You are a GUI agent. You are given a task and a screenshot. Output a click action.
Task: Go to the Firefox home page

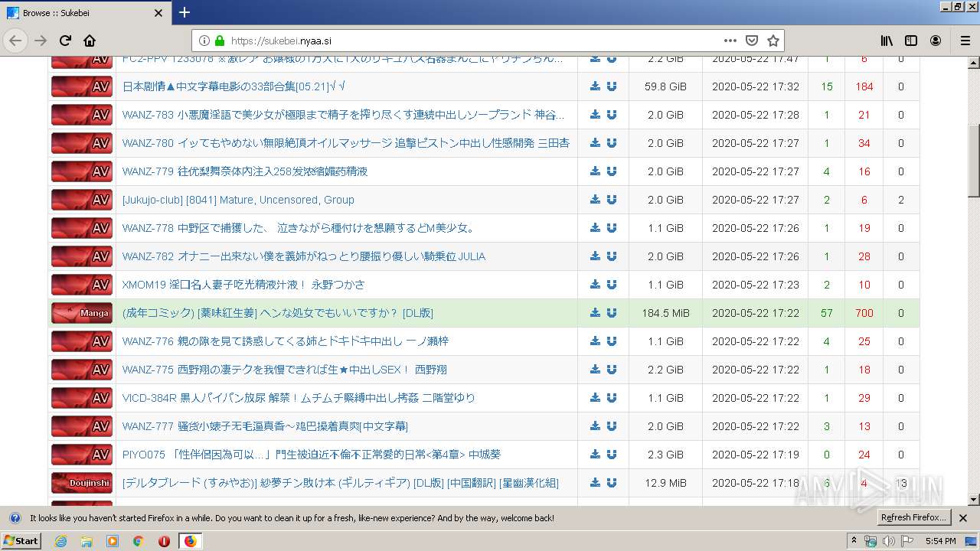click(x=90, y=41)
